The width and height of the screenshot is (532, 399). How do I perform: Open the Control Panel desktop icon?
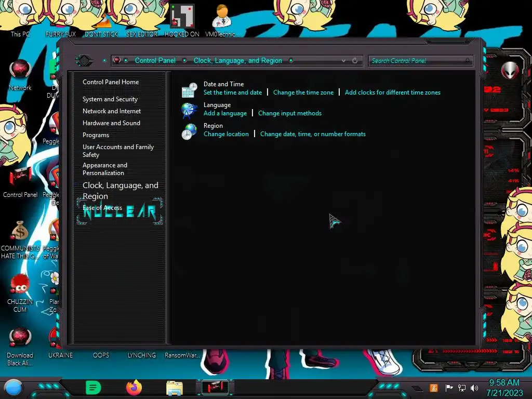tap(20, 182)
